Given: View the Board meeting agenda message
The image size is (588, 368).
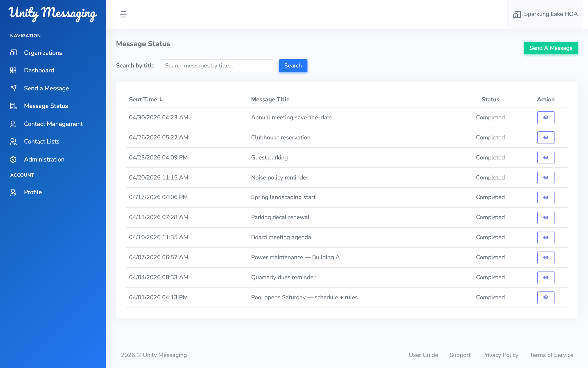Looking at the screenshot, I should click(546, 237).
